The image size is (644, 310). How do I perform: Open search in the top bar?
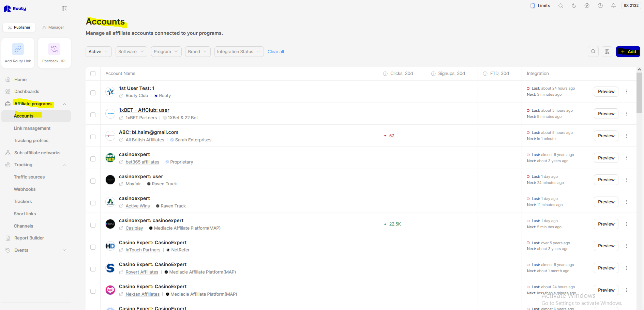(560, 5)
